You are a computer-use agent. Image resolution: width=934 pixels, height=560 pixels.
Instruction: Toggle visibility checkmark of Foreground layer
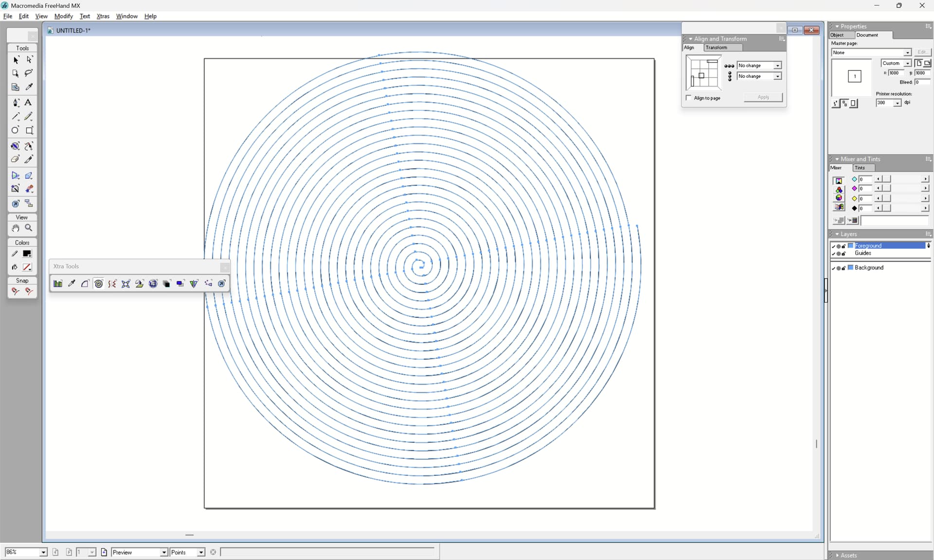tap(833, 246)
